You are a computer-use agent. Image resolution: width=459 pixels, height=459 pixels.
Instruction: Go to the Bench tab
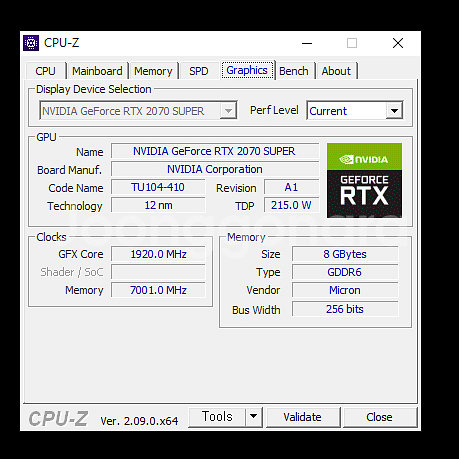[294, 71]
